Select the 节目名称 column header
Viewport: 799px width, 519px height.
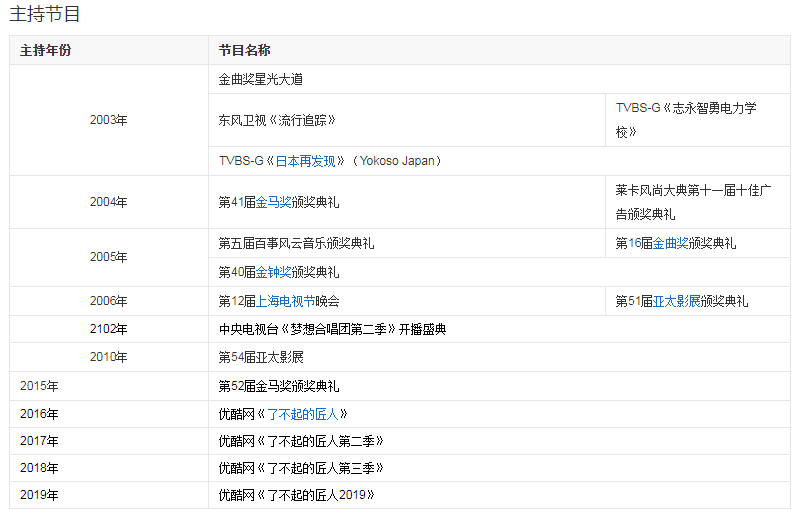pos(245,50)
